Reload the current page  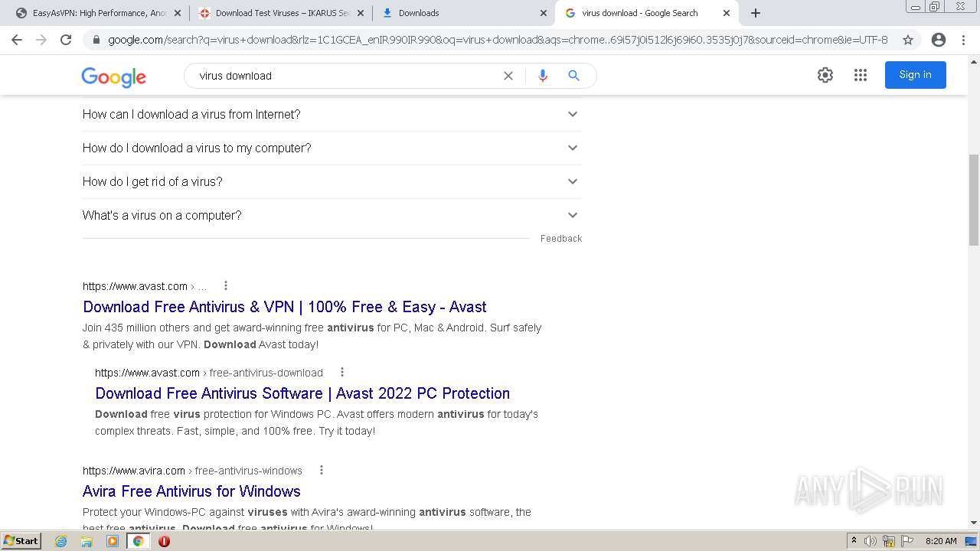[x=66, y=40]
